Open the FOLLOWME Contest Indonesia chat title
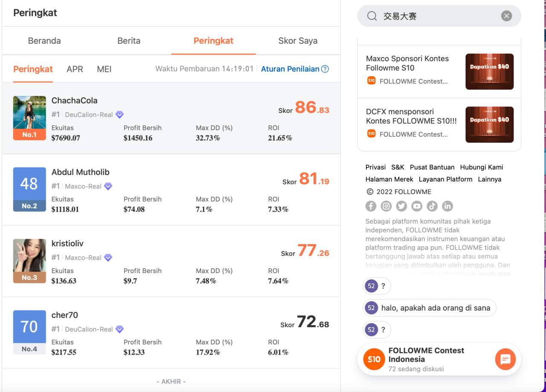Viewport: 546px width, 392px height. (x=426, y=355)
